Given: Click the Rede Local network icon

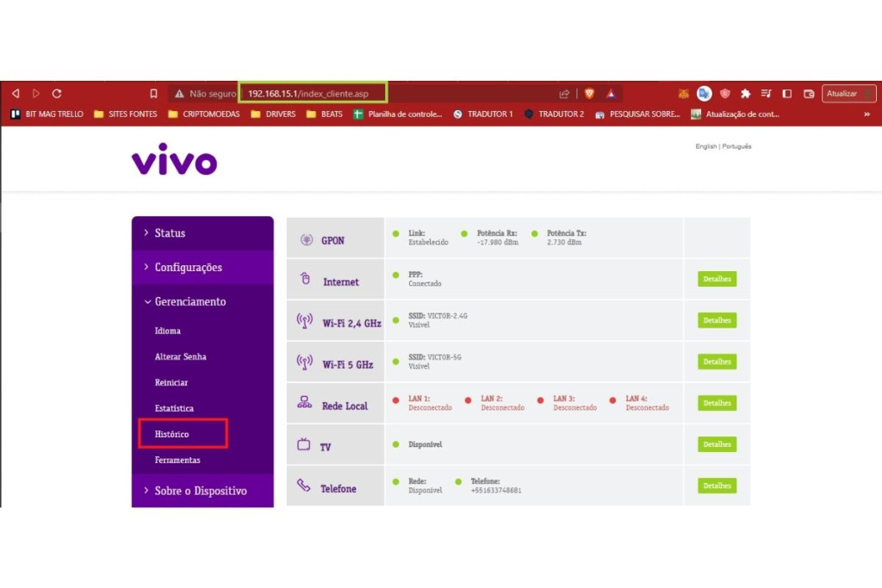Looking at the screenshot, I should [x=306, y=402].
